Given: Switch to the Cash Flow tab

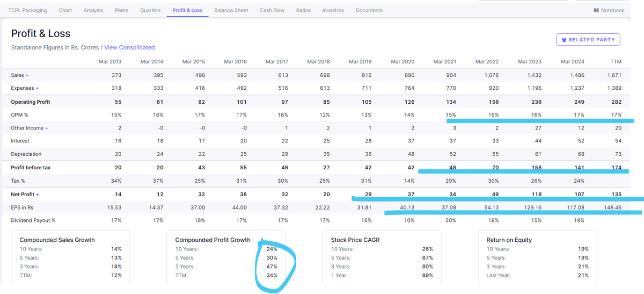Looking at the screenshot, I should [272, 10].
